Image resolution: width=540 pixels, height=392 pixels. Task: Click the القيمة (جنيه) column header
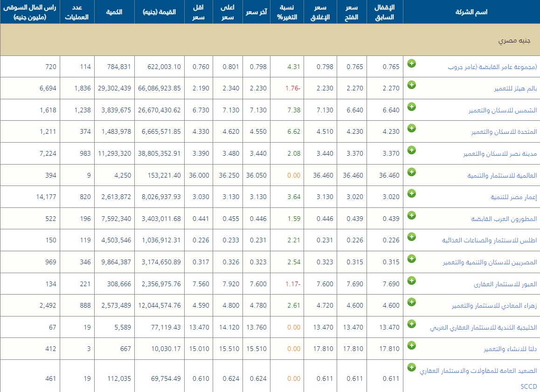(159, 12)
